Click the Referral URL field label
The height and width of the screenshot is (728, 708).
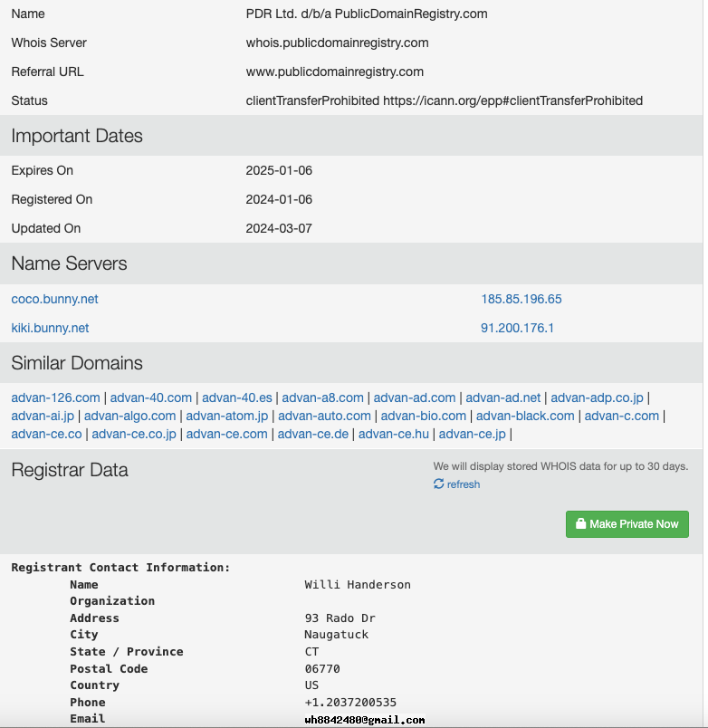[47, 72]
